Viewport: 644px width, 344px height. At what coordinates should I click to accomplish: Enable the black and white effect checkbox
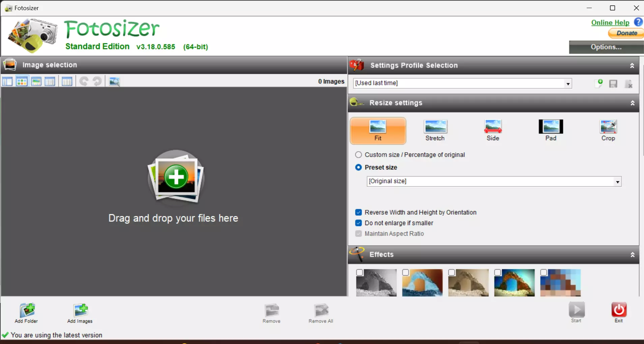360,273
